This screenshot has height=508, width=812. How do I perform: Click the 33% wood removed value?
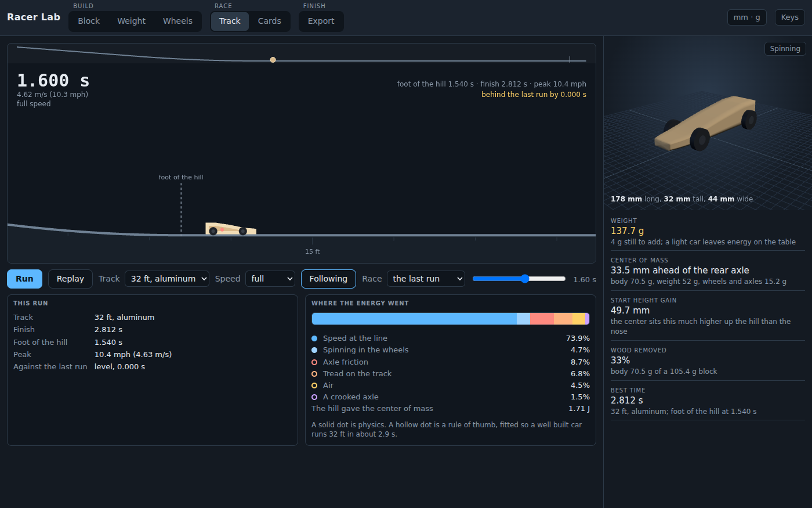coord(620,361)
